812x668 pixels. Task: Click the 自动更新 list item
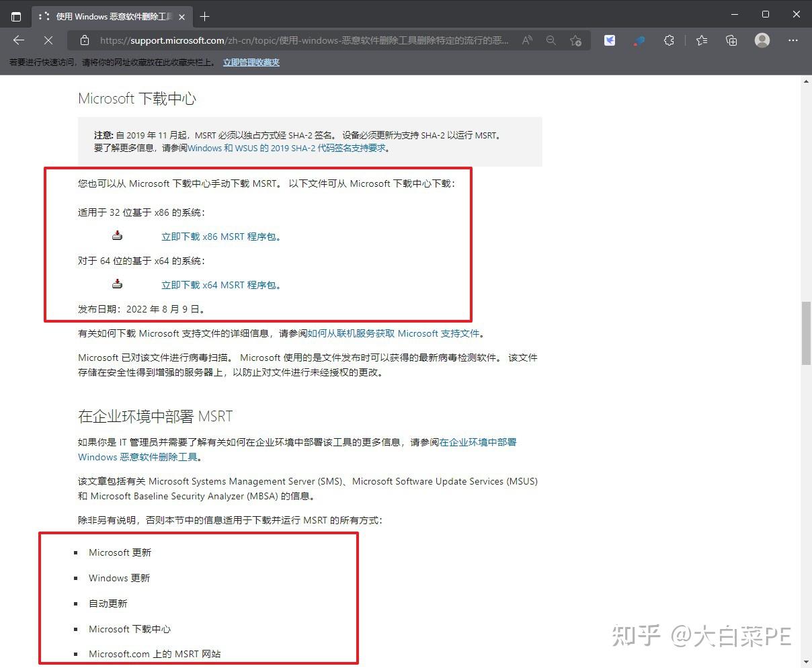click(x=108, y=603)
